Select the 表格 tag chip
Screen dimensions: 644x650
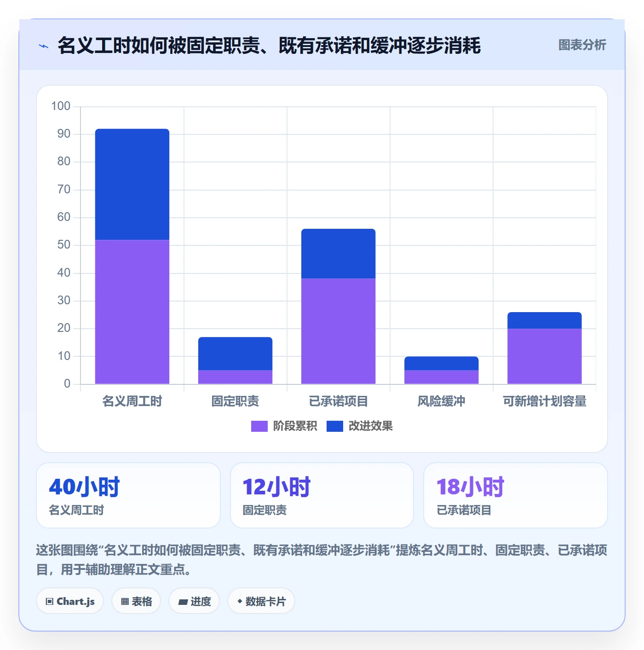click(136, 601)
